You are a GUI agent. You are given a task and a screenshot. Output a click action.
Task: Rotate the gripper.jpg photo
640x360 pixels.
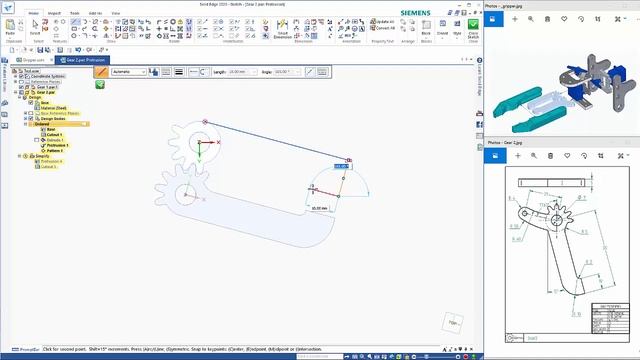(x=581, y=19)
